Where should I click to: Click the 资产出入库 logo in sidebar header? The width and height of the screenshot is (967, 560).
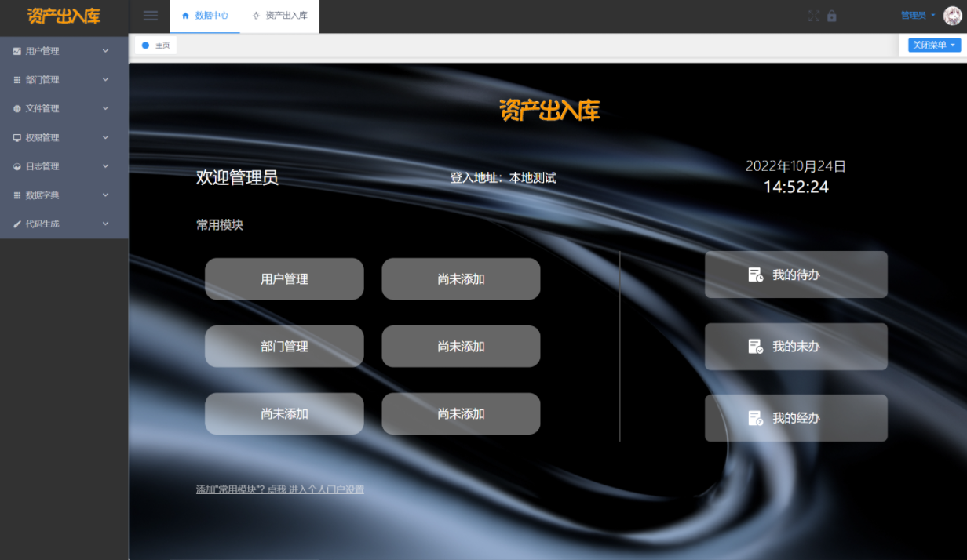(64, 16)
